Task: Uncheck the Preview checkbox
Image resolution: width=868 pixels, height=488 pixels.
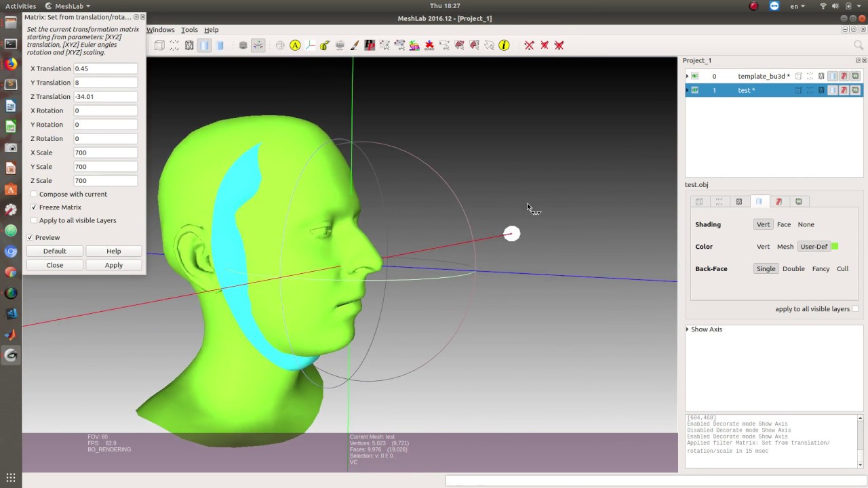Action: (30, 237)
